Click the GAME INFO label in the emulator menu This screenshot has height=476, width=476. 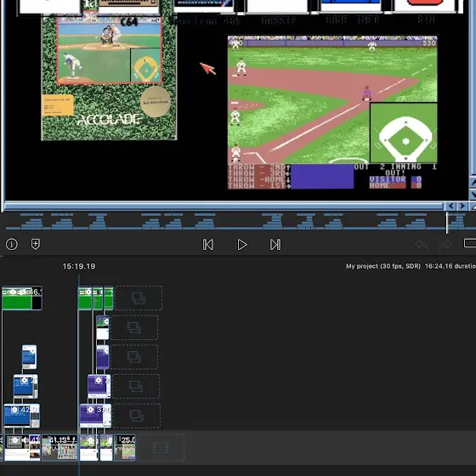[x=353, y=20]
